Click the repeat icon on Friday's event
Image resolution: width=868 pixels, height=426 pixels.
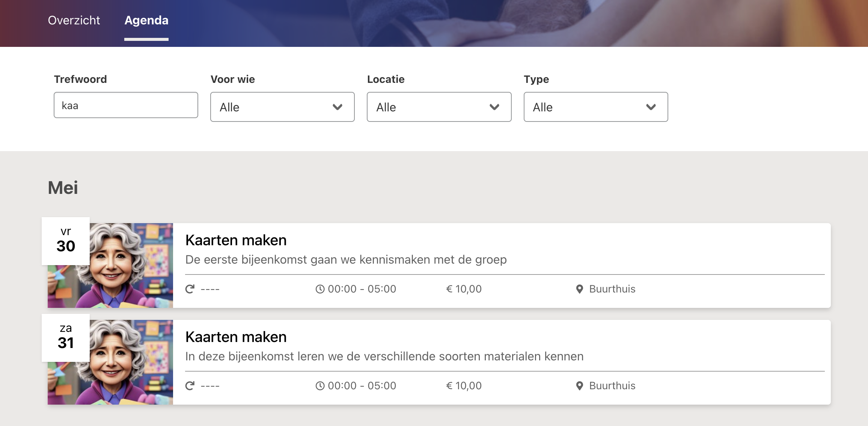tap(190, 289)
